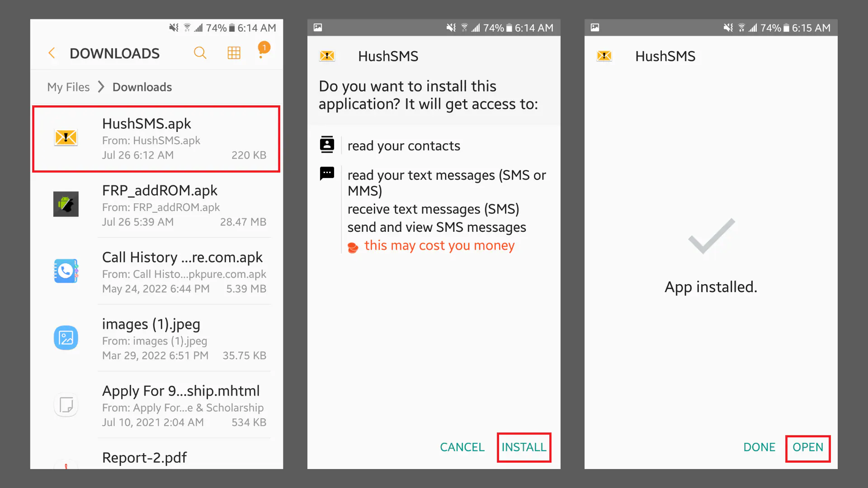The height and width of the screenshot is (488, 868).
Task: Click the Call History app icon
Action: [66, 271]
